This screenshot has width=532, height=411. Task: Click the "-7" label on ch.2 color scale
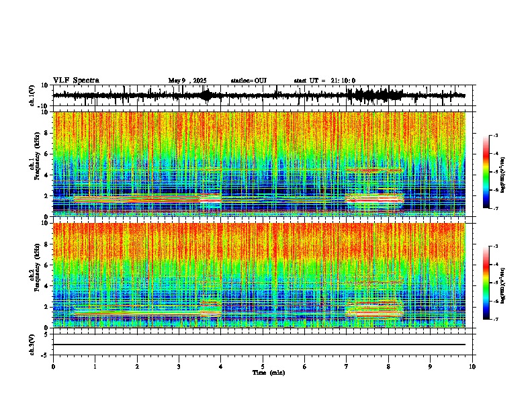495,320
